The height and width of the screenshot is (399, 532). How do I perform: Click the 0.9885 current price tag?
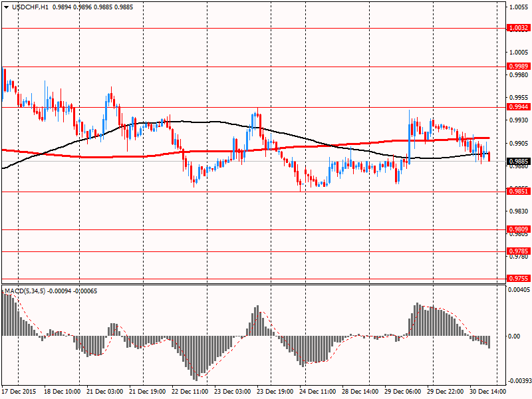click(518, 161)
